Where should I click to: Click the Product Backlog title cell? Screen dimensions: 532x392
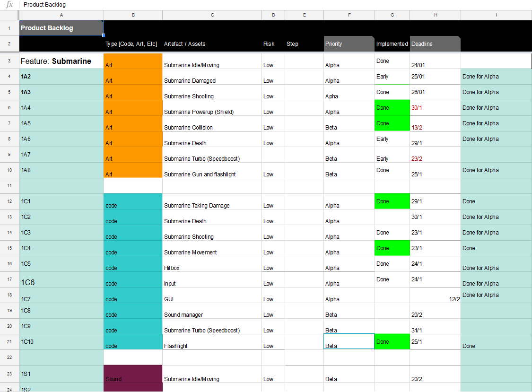point(61,28)
